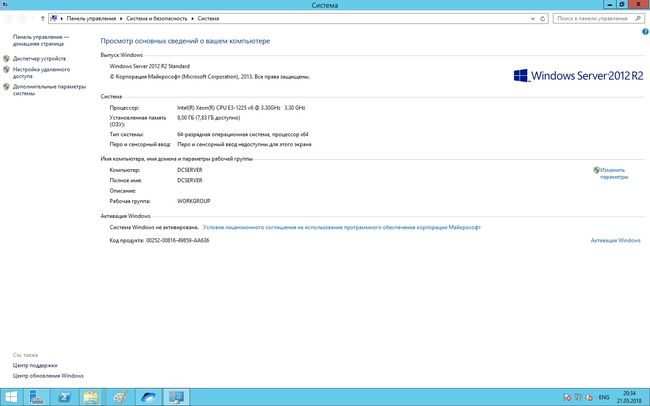Open Диспетчер устройств link
Image resolution: width=650 pixels, height=406 pixels.
click(x=39, y=58)
